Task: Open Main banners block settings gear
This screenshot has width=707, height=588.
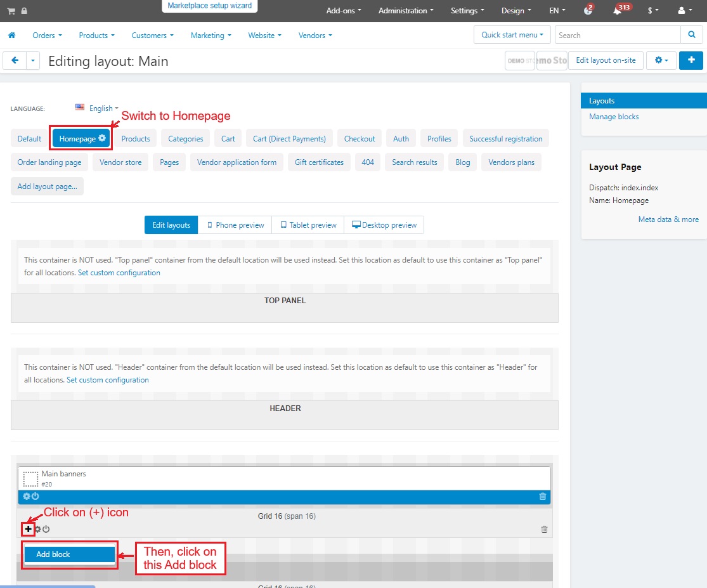Action: click(27, 496)
